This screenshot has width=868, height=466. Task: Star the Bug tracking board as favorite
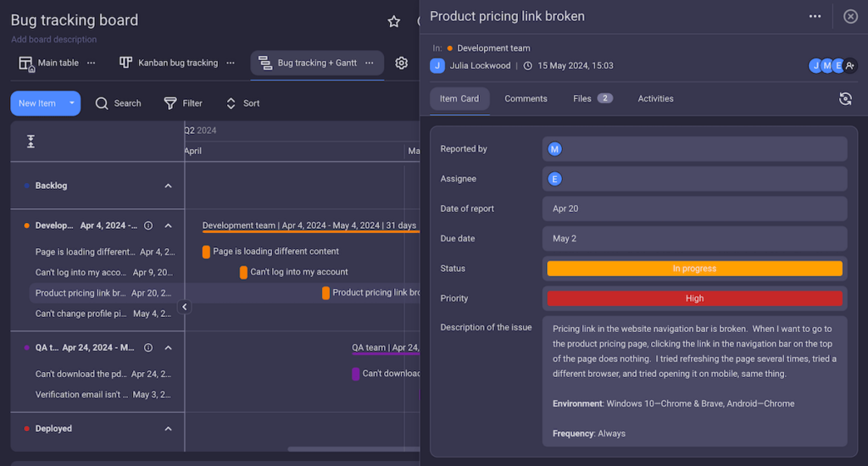pyautogui.click(x=393, y=21)
